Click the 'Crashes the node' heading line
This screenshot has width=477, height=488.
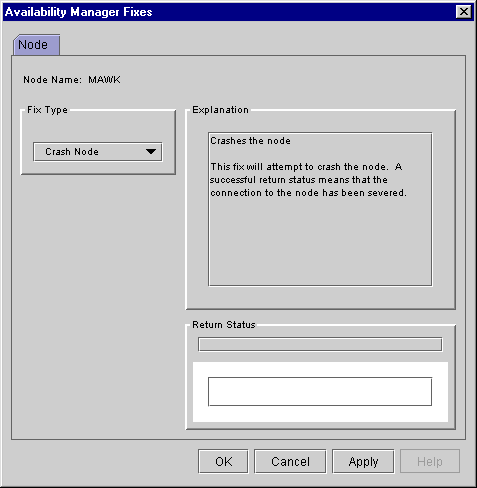coord(250,141)
